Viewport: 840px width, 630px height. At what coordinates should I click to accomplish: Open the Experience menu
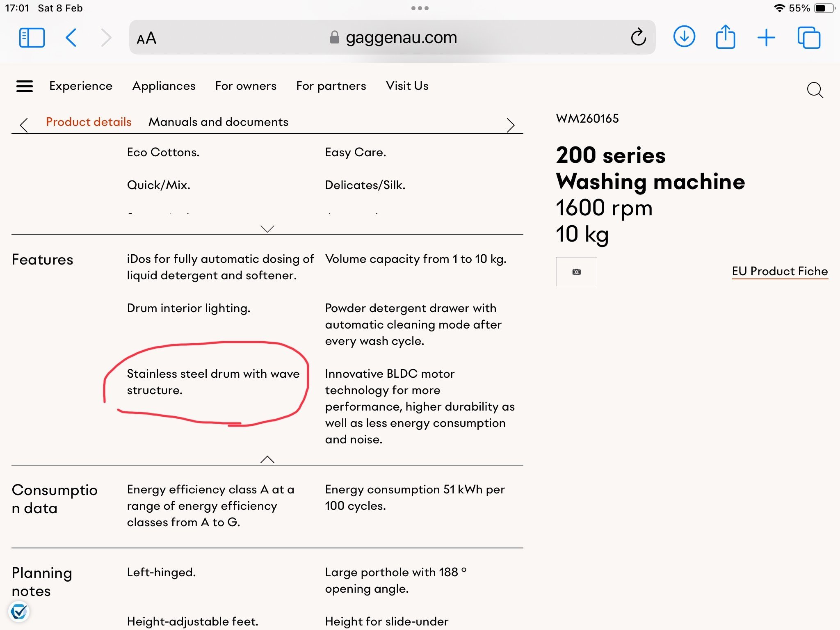(x=81, y=86)
